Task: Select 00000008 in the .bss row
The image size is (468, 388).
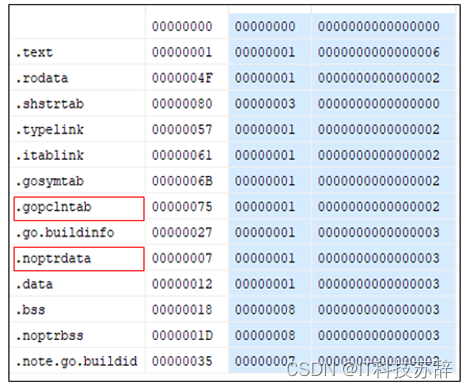Action: click(265, 310)
